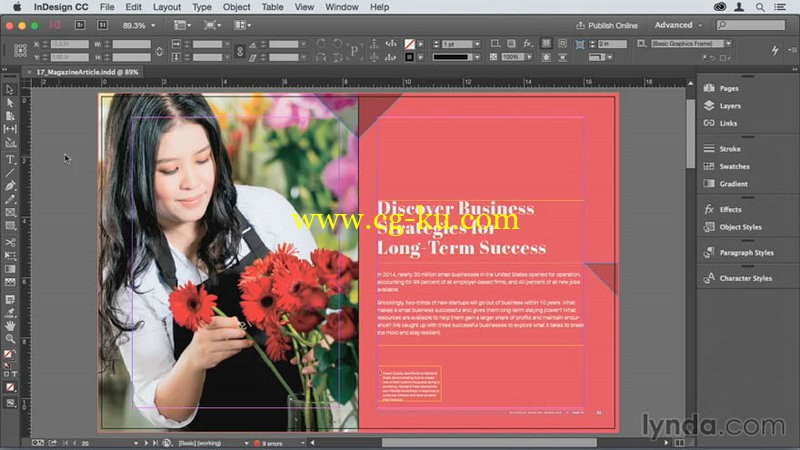Click the X position input field

[x=69, y=44]
